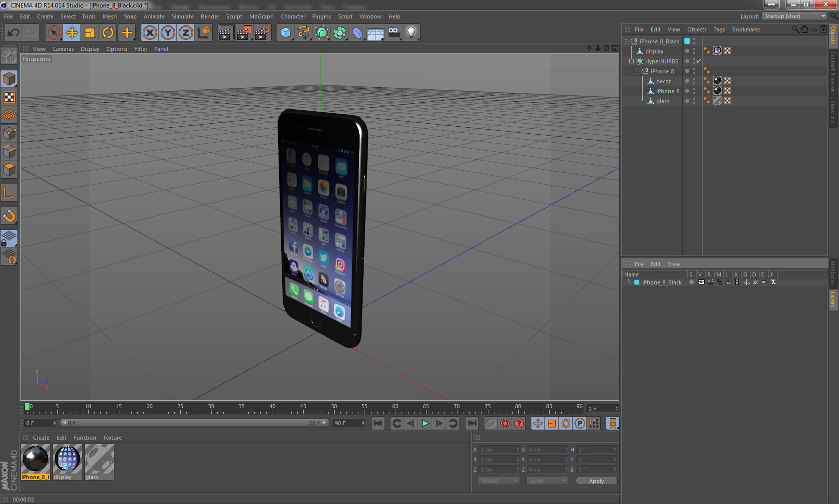Open viewport Cameras menu
Image resolution: width=839 pixels, height=504 pixels.
pos(63,49)
